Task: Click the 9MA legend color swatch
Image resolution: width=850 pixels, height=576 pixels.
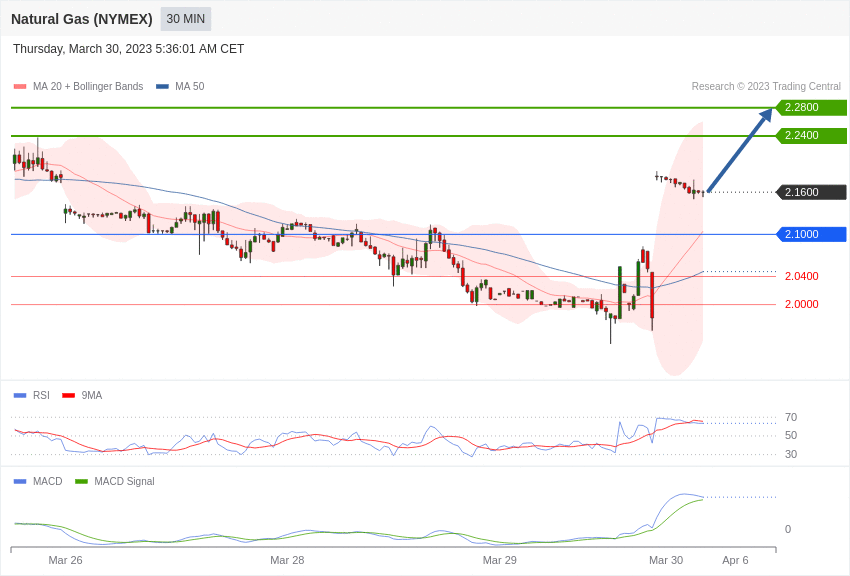Action: 69,396
